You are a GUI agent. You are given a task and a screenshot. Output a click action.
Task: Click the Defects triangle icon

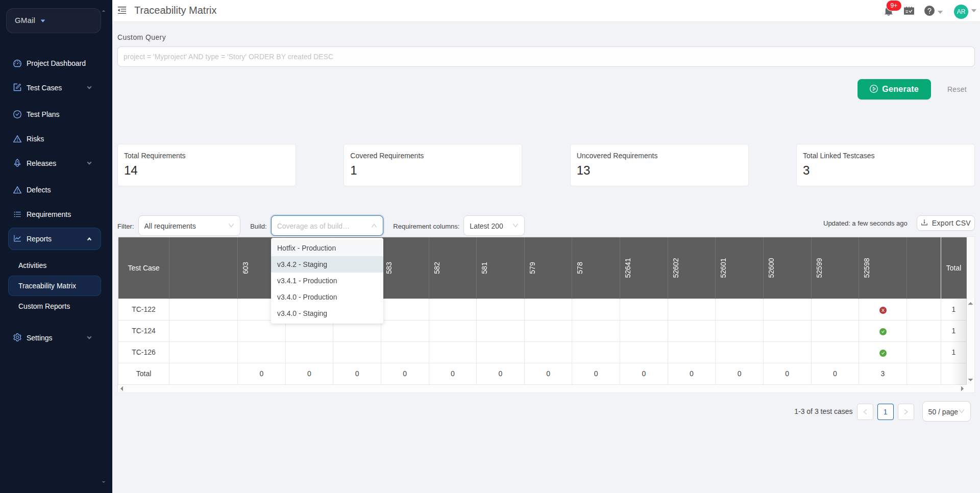17,190
